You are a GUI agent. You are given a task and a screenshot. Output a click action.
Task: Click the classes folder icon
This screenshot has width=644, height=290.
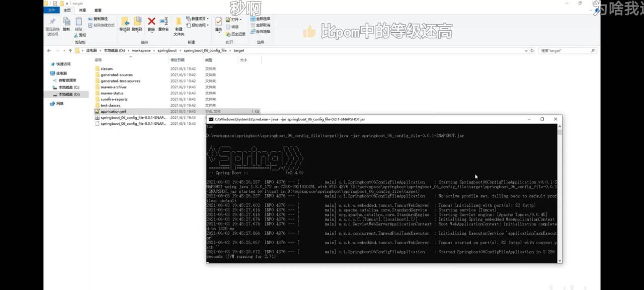pyautogui.click(x=97, y=68)
